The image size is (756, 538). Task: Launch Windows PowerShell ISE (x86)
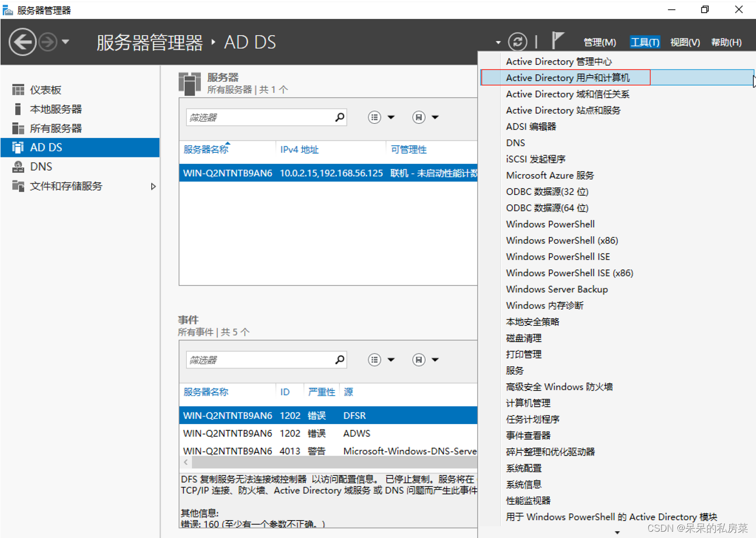click(x=569, y=273)
